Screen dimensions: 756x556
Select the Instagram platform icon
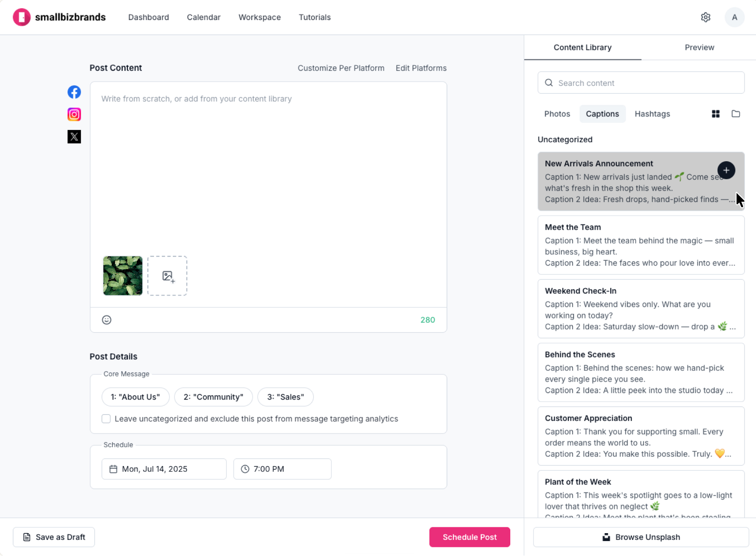(x=74, y=114)
